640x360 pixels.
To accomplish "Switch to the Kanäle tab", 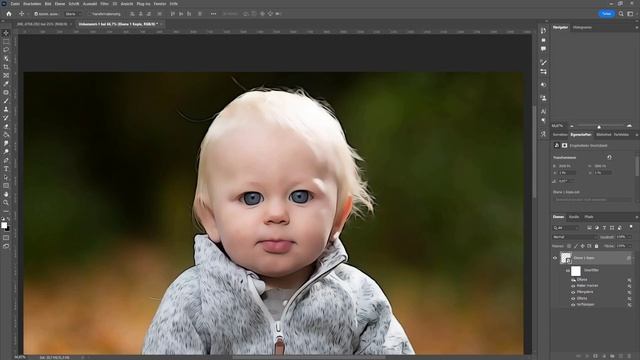I will [574, 217].
